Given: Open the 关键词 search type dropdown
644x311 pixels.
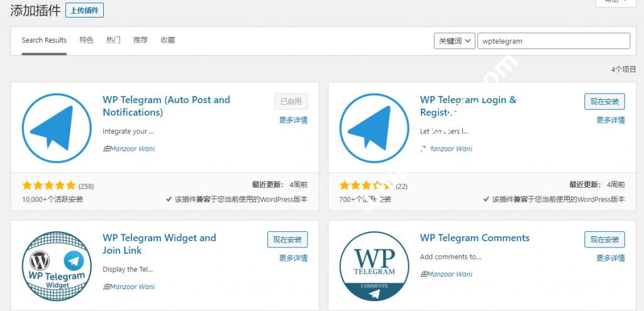Looking at the screenshot, I should (x=454, y=41).
